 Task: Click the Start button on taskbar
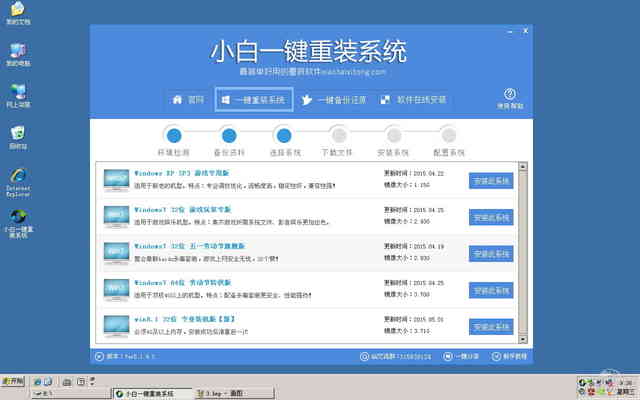point(13,382)
